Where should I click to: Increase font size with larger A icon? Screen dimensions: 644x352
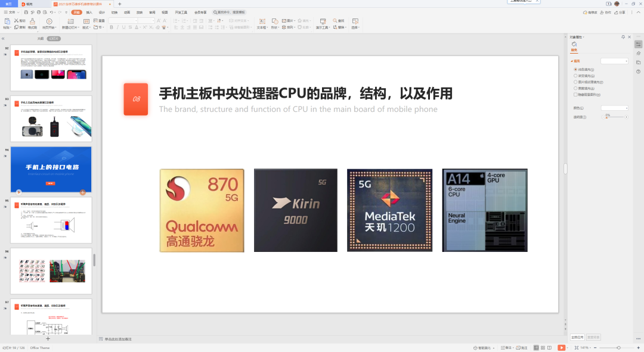tap(159, 20)
